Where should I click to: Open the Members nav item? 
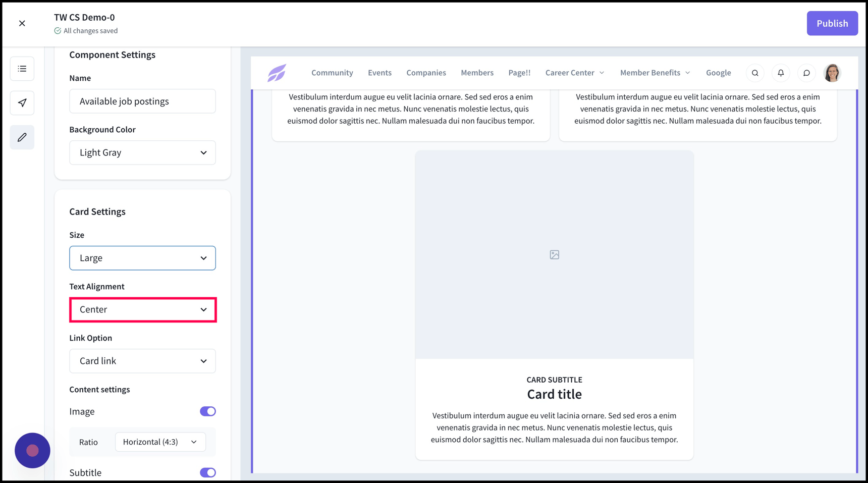477,73
